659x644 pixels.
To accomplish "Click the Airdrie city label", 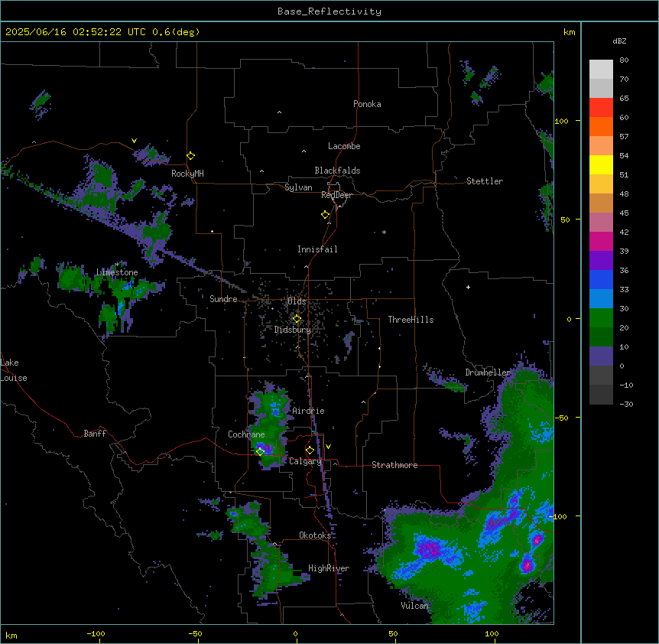I will click(x=309, y=411).
